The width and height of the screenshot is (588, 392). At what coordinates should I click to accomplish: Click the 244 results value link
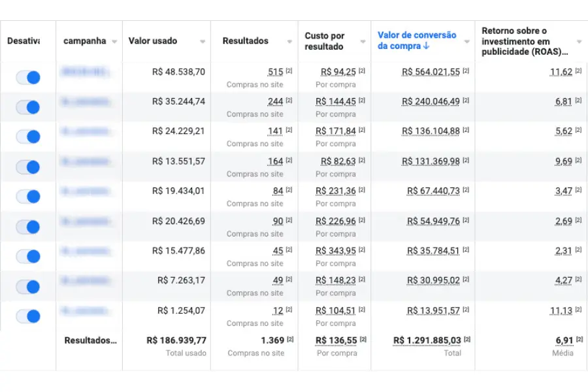[275, 101]
